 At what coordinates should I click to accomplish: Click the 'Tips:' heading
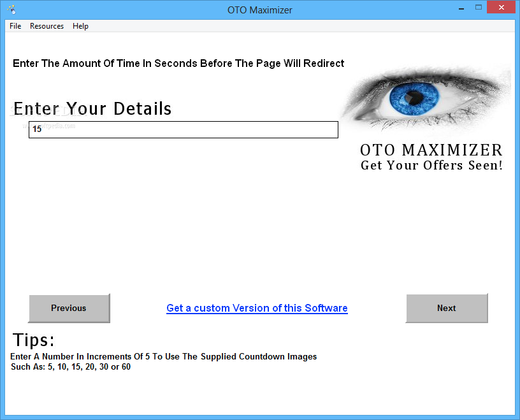click(x=34, y=340)
